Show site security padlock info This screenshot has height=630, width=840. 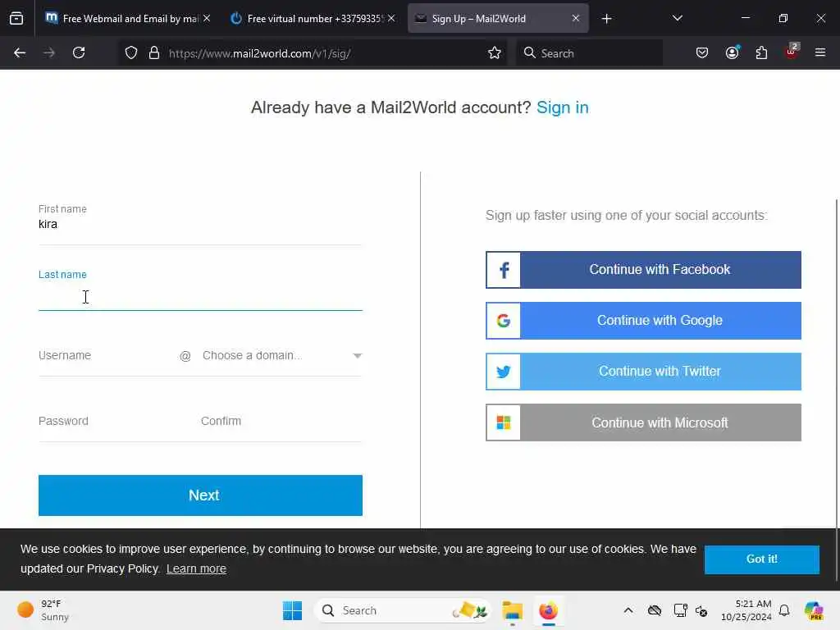[x=154, y=52]
